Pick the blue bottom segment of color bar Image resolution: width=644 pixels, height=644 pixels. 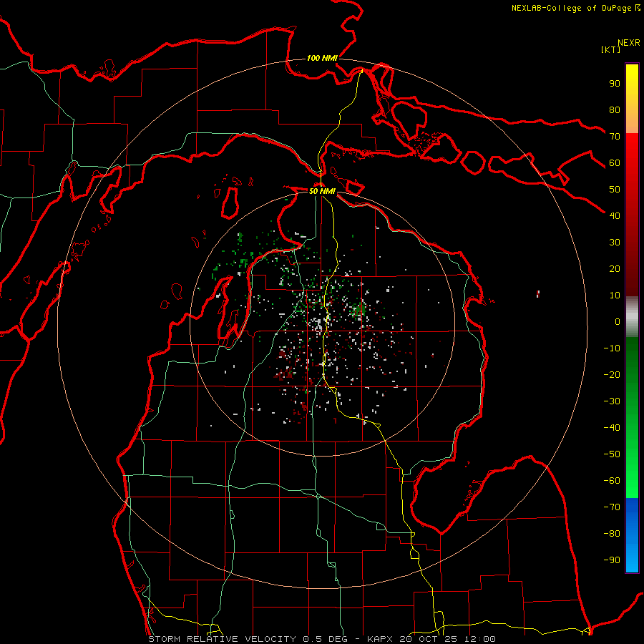[x=632, y=535]
